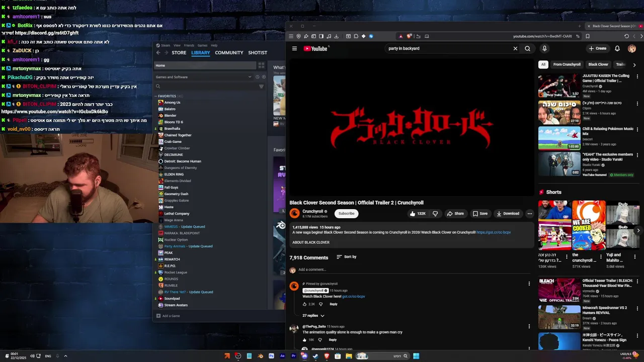Open the Windows Start button on taskbar
Image resolution: width=644 pixels, height=362 pixels.
(x=416, y=356)
